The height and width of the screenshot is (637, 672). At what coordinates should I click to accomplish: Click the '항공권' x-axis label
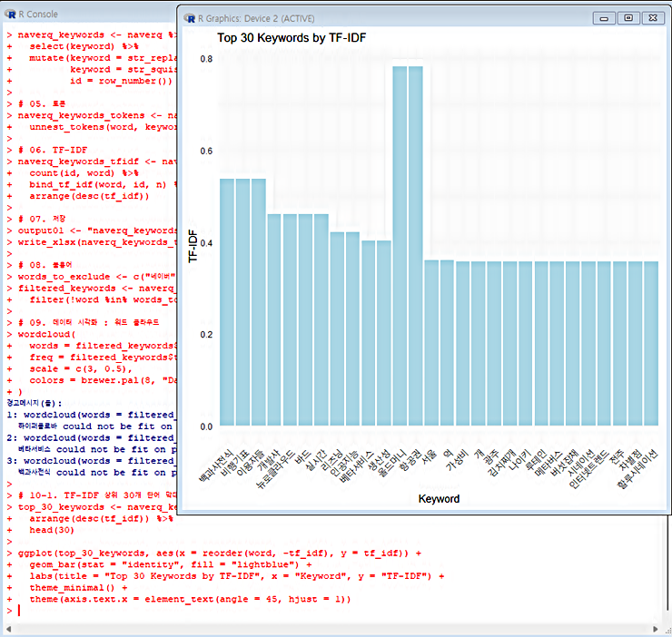click(x=411, y=460)
